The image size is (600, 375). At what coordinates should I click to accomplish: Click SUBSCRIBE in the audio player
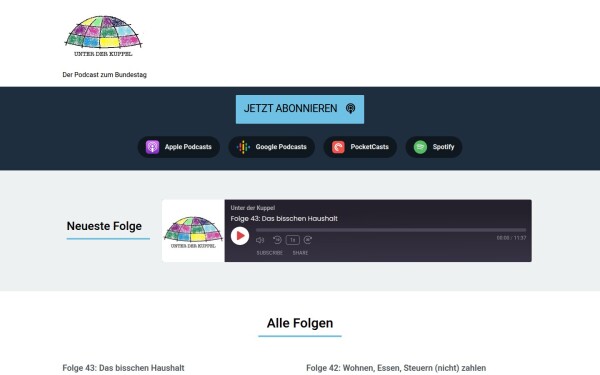[x=269, y=253]
